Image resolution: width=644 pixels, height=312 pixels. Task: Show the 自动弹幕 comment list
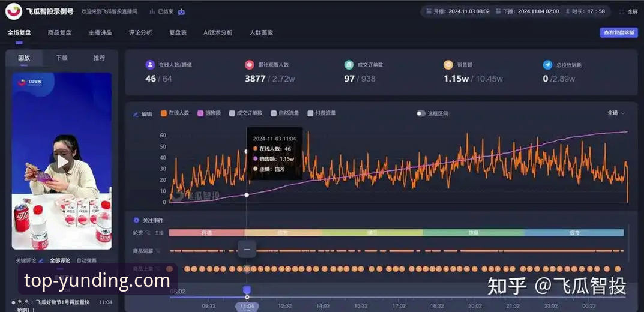[x=86, y=260]
